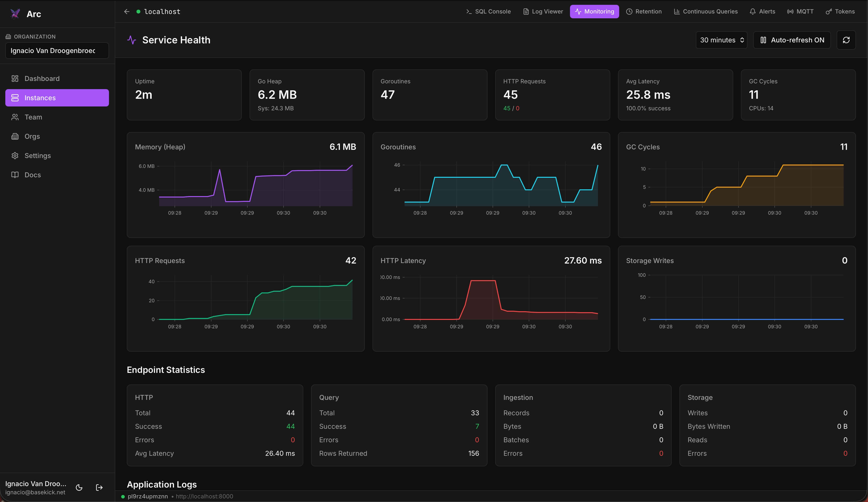The height and width of the screenshot is (502, 868).
Task: Click the Docs book icon
Action: [15, 175]
